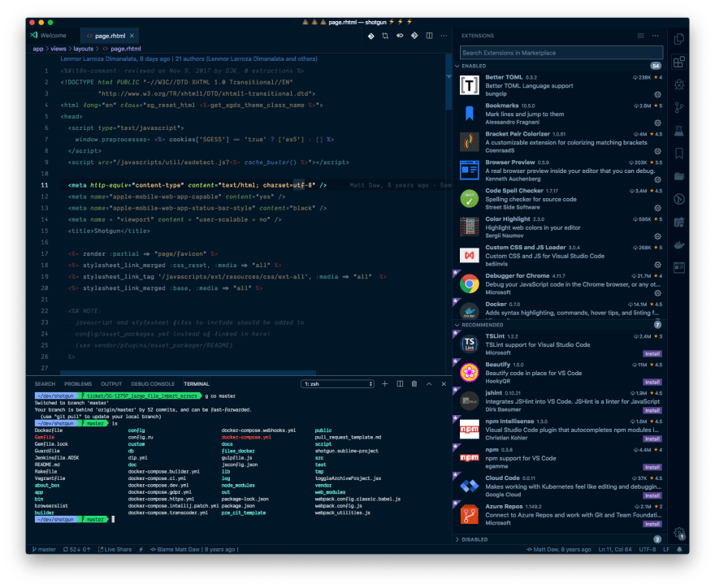Install the jshint extension
This screenshot has width=715, height=588.
[652, 410]
